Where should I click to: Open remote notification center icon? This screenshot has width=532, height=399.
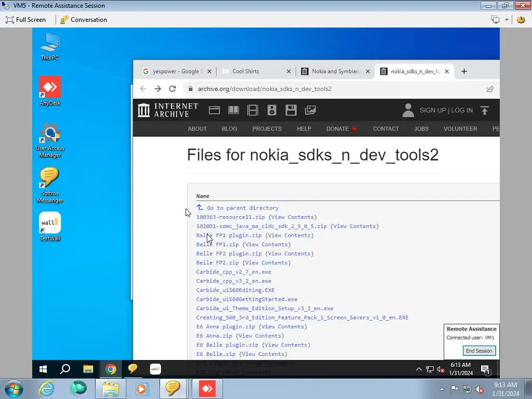click(486, 370)
